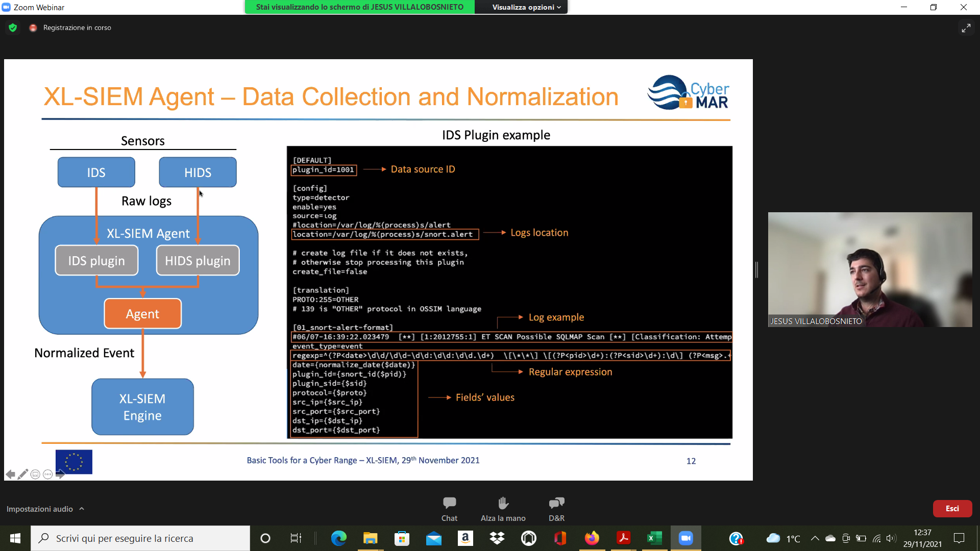The height and width of the screenshot is (551, 980).
Task: Enter full screen with expand arrows icon
Action: click(x=966, y=28)
